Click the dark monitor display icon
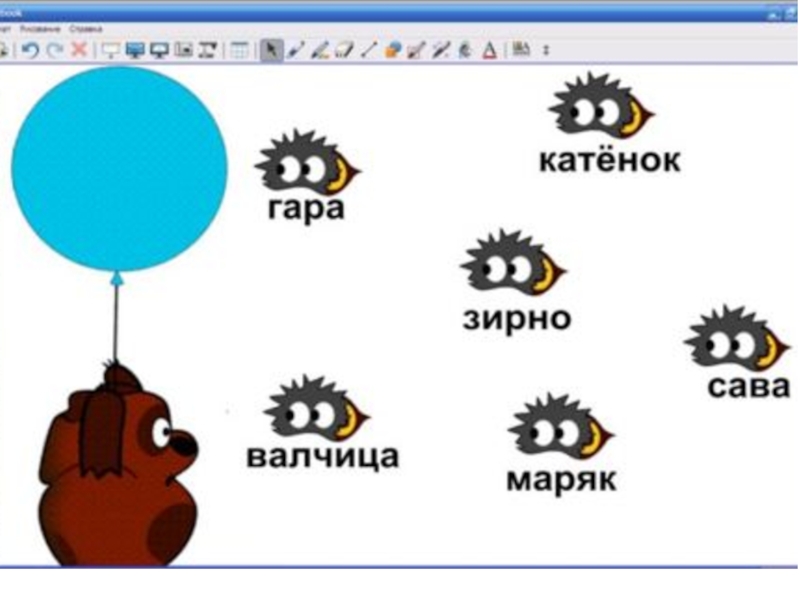The image size is (800, 600). pos(160,50)
